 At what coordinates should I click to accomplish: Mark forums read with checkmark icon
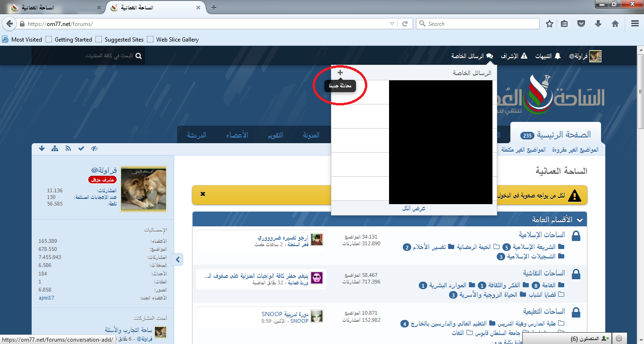81,149
